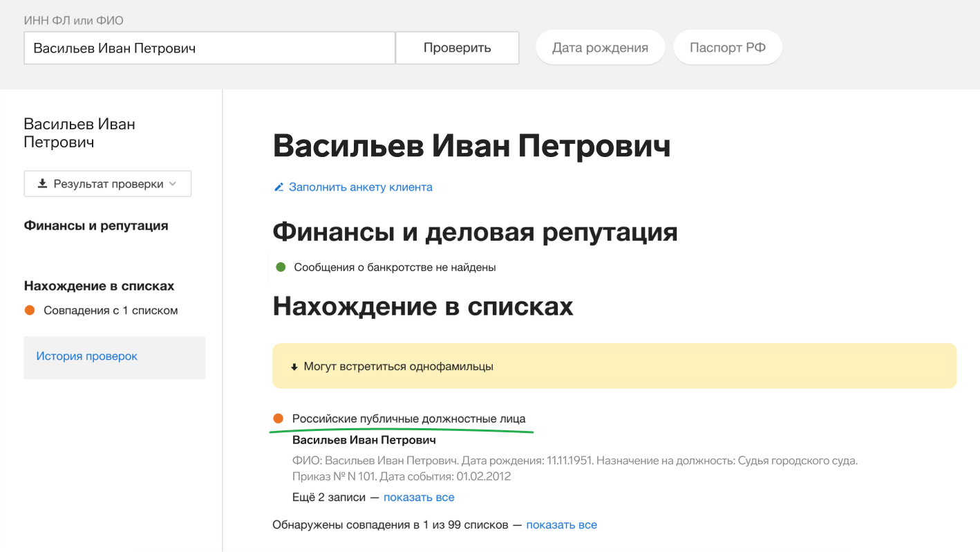The image size is (980, 552).
Task: Click the ИНН ФЛ или ФИО label
Action: pyautogui.click(x=73, y=20)
